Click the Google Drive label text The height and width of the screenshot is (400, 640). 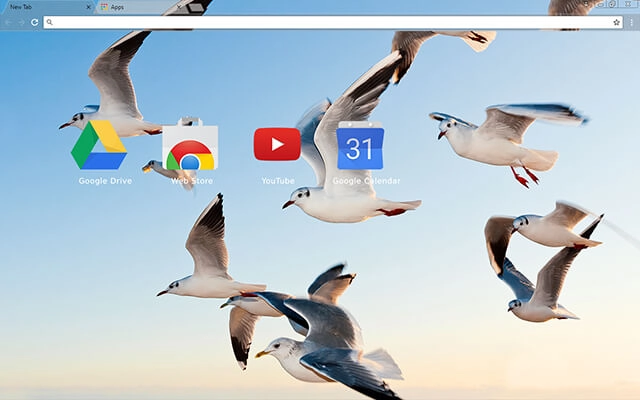coord(105,181)
